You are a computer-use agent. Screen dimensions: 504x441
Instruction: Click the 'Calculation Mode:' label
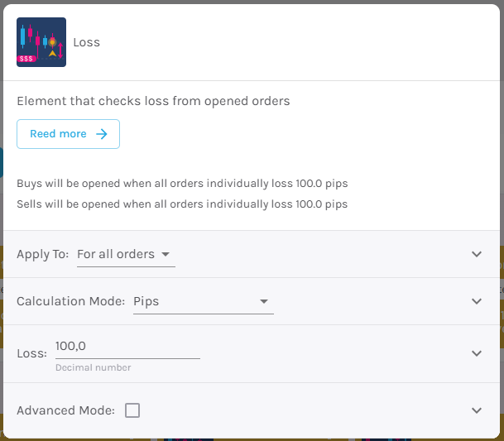(x=70, y=301)
